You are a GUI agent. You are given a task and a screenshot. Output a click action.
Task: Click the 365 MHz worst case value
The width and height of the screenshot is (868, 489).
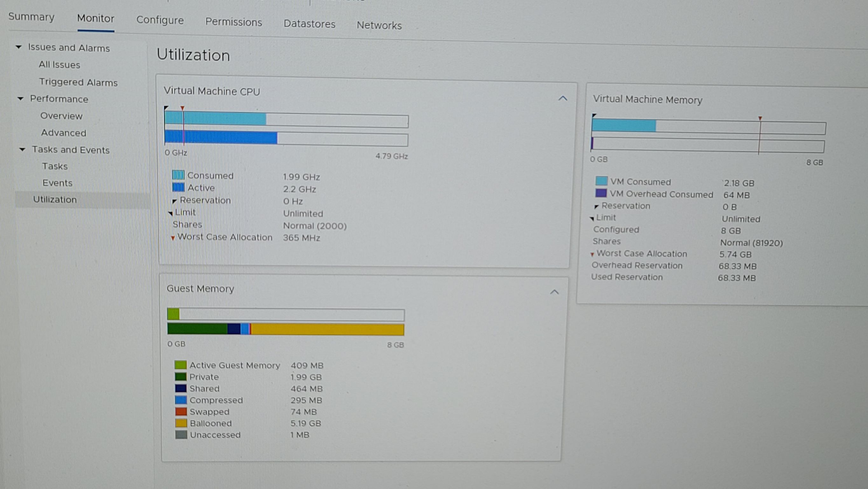point(301,237)
